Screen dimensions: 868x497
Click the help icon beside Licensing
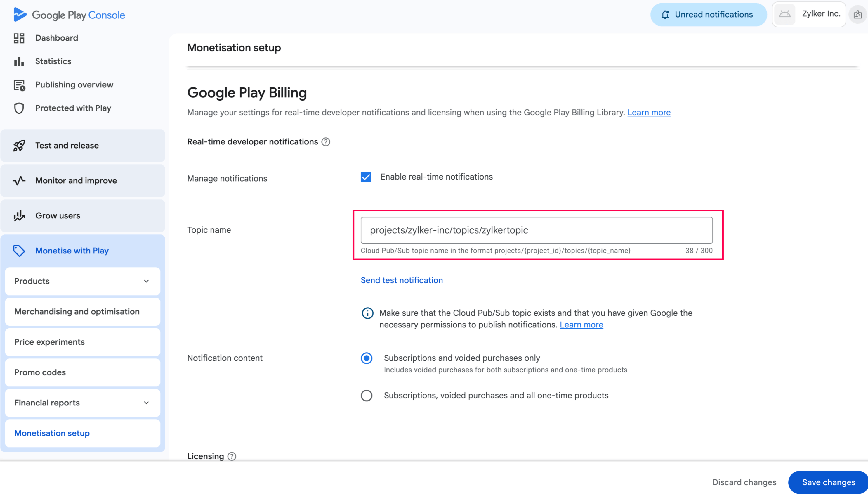[x=232, y=456]
